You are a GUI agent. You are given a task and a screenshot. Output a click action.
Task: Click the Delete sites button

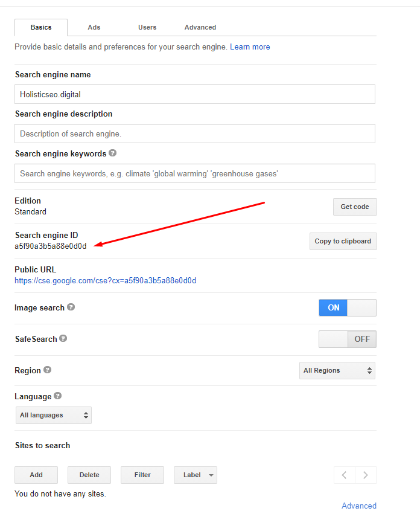point(89,475)
